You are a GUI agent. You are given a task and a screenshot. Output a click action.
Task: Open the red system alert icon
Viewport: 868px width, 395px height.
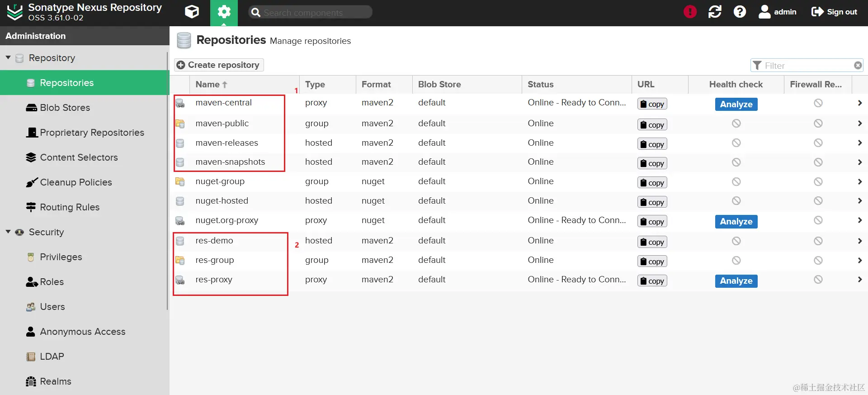click(690, 12)
